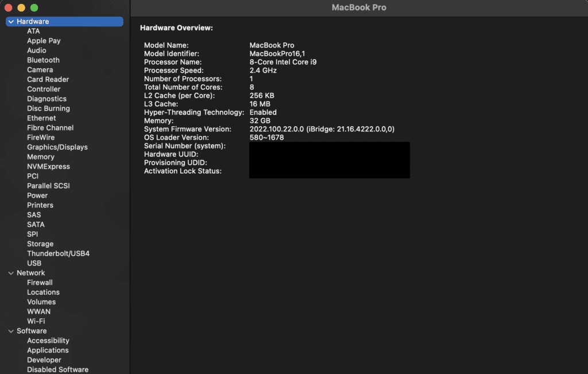Click the Serial Number (system) label
Screen dimensions: 588x374
(x=184, y=146)
